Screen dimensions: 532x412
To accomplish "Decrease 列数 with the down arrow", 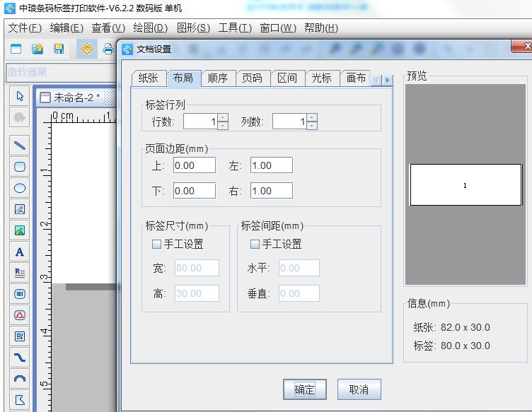I will click(312, 126).
